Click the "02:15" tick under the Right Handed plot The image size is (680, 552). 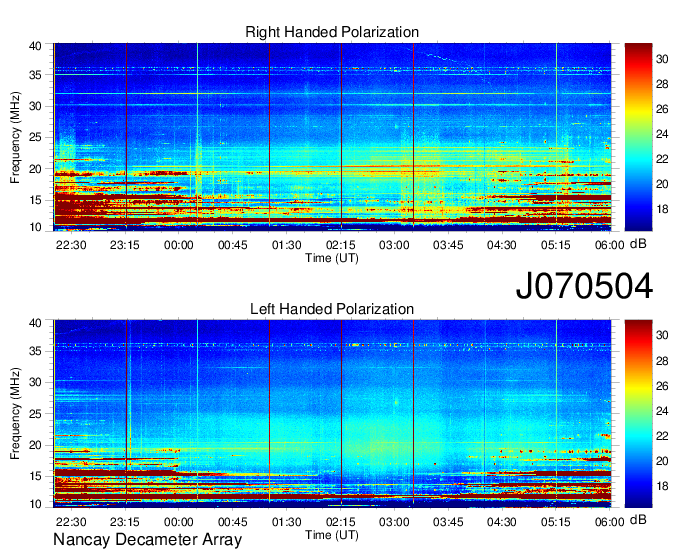coord(340,245)
